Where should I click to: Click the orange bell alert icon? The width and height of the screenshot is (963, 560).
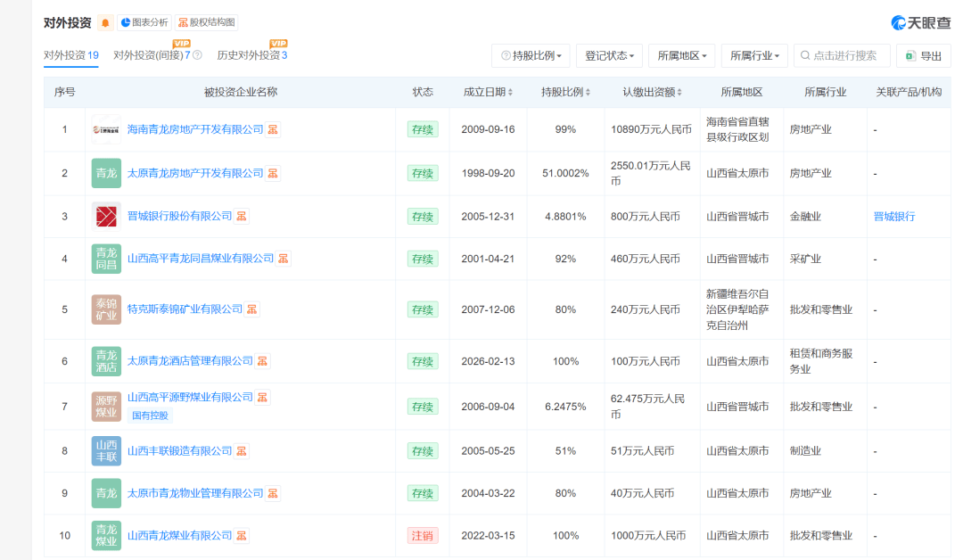[x=105, y=22]
